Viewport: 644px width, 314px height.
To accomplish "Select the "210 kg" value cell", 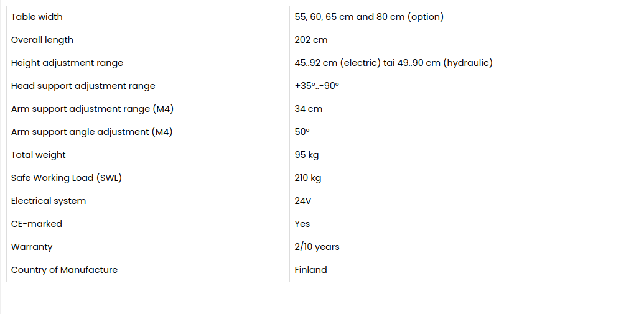I will point(308,178).
